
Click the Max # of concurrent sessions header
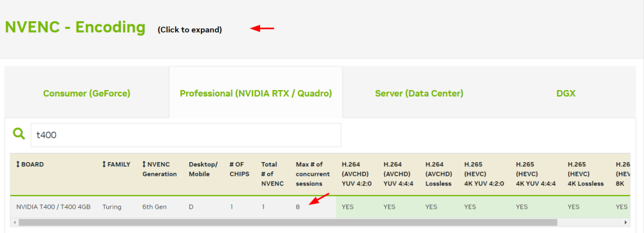point(309,174)
